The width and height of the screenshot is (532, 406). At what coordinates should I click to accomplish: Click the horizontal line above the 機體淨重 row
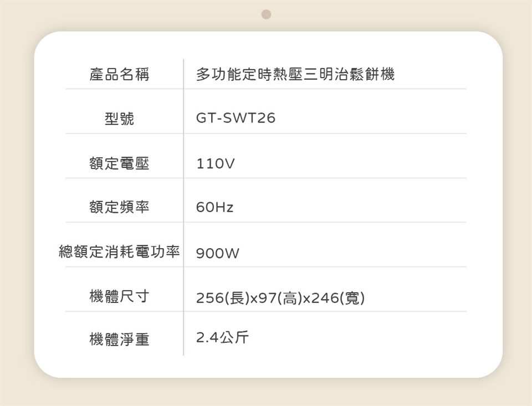[x=266, y=311]
